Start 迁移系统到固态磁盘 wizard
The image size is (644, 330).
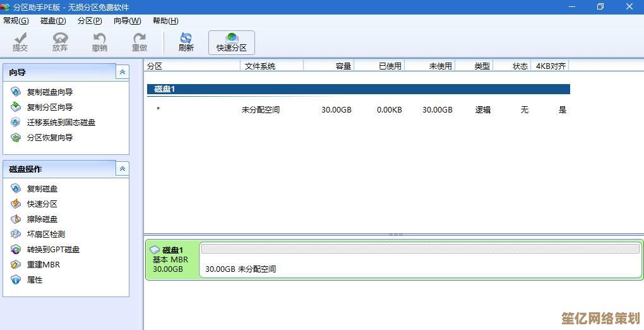coord(61,123)
